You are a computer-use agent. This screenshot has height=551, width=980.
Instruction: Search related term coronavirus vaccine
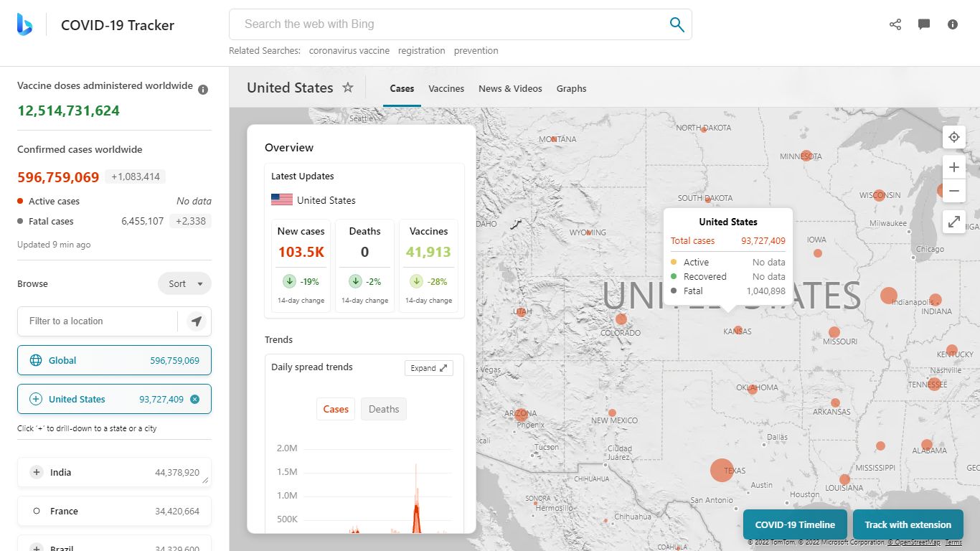click(349, 51)
